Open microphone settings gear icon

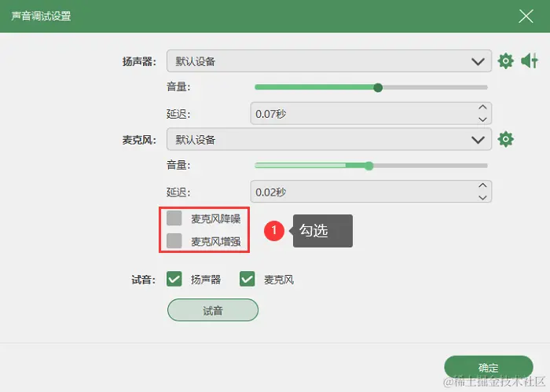(x=505, y=139)
